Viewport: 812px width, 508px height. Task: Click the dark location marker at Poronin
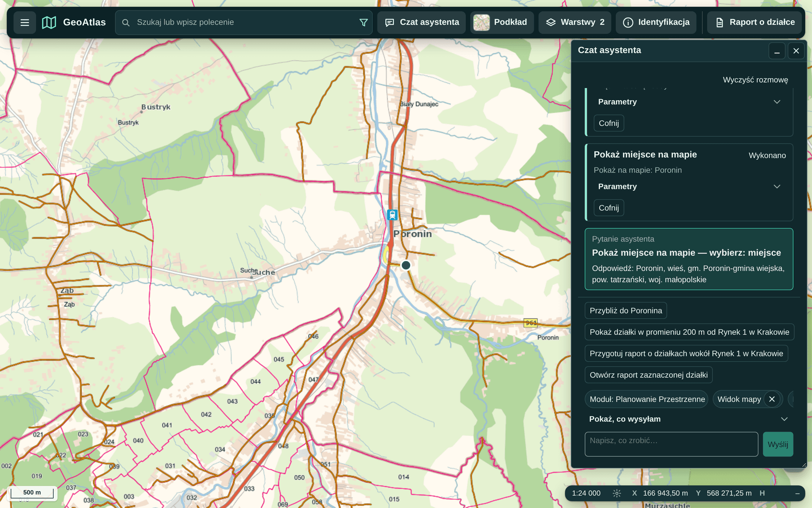406,265
